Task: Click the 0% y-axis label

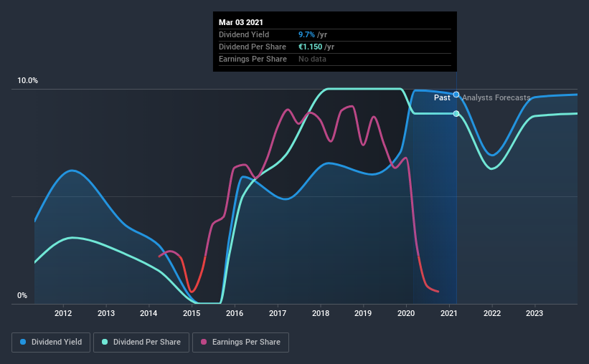Action: pyautogui.click(x=22, y=296)
